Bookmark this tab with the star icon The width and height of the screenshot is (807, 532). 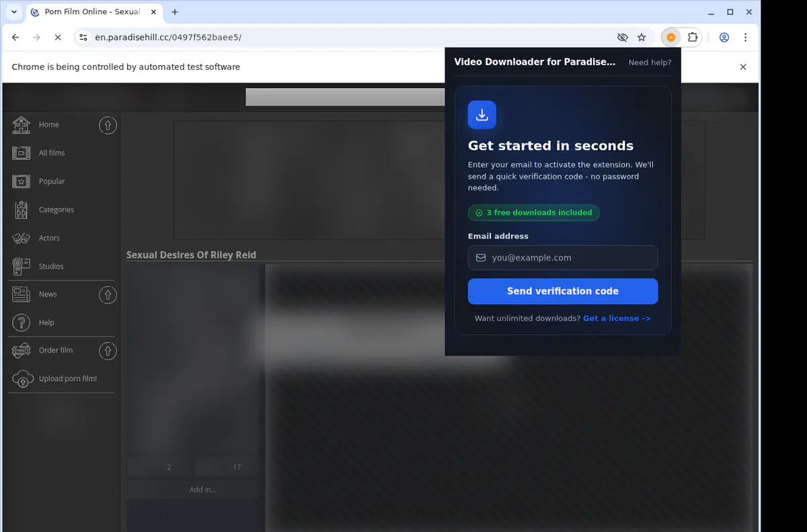[x=642, y=38]
